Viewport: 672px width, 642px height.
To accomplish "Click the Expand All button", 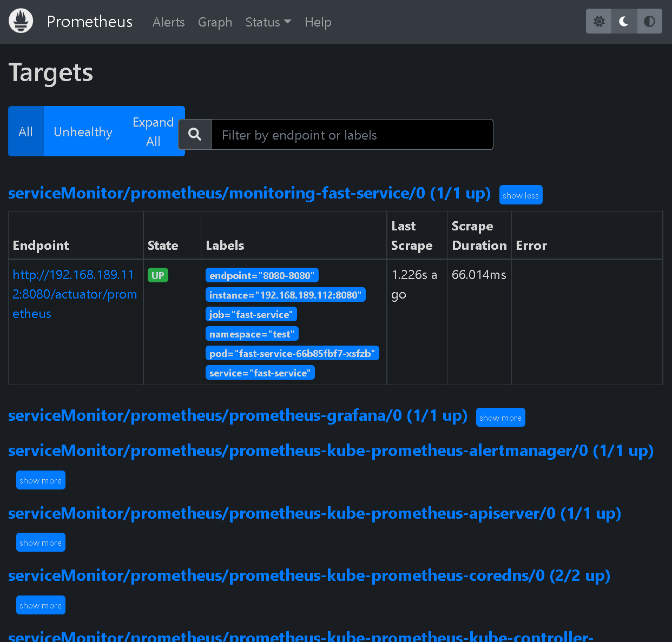I will (153, 131).
